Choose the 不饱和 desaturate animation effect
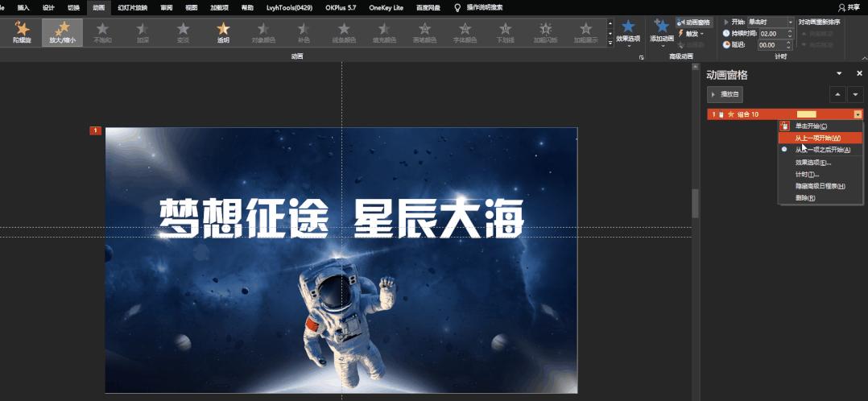The height and width of the screenshot is (401, 868). (x=102, y=32)
